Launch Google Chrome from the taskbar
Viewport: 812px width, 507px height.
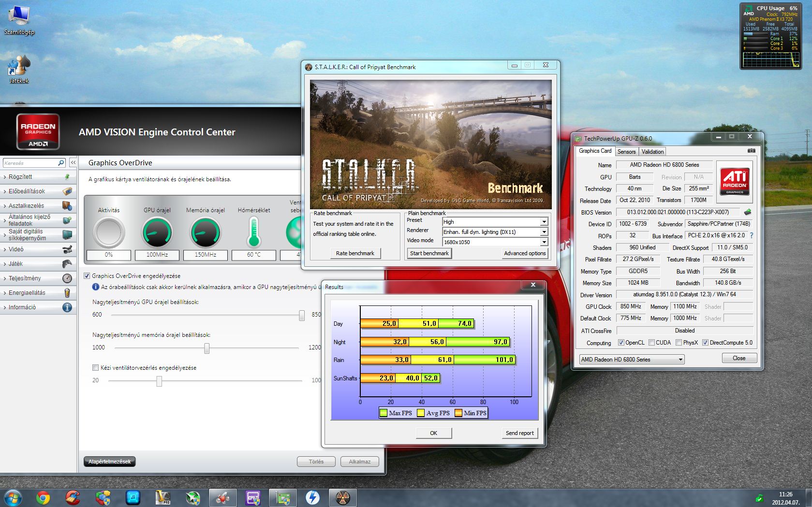[43, 497]
